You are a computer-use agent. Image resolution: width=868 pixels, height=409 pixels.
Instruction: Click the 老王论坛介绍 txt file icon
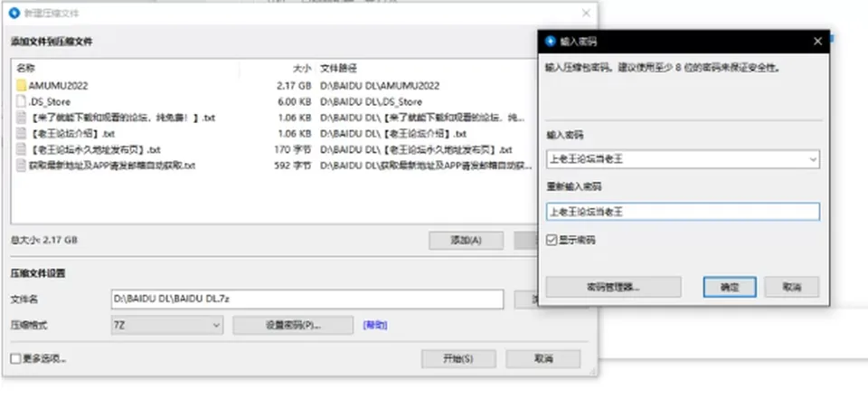click(21, 134)
